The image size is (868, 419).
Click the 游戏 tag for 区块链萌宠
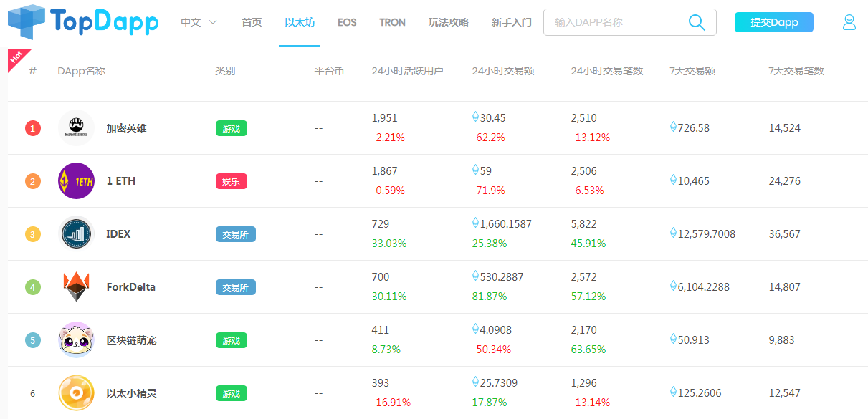click(231, 340)
